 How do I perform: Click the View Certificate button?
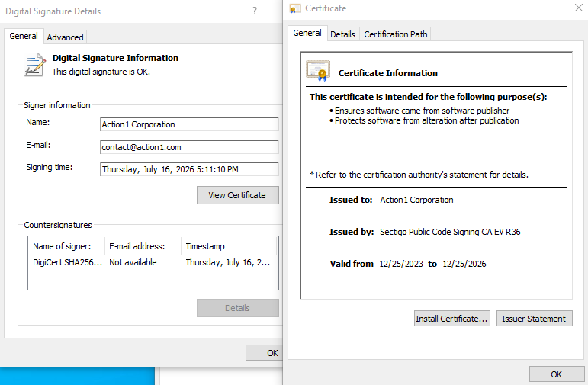[238, 195]
